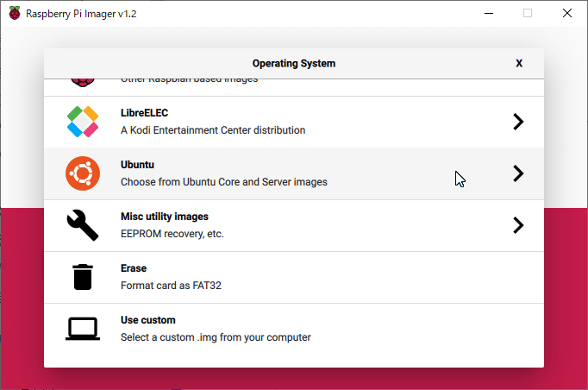Click the Raspberry Pi Imager title bar logo

pos(15,13)
